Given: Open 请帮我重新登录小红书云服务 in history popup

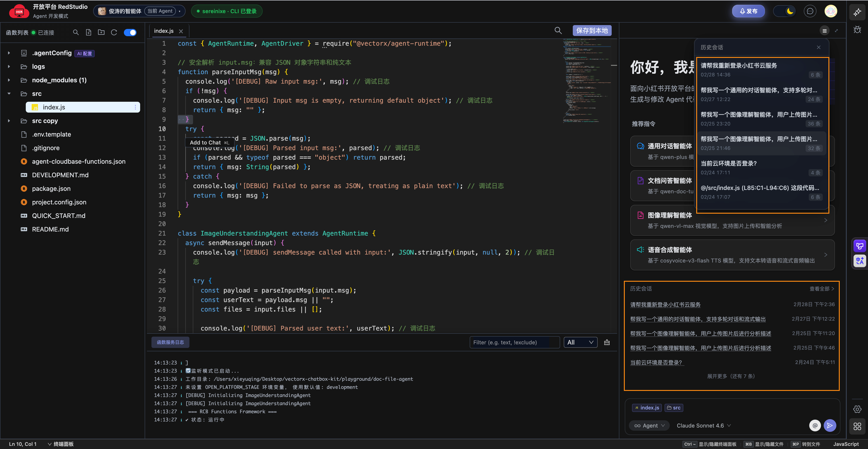Looking at the screenshot, I should (x=762, y=70).
